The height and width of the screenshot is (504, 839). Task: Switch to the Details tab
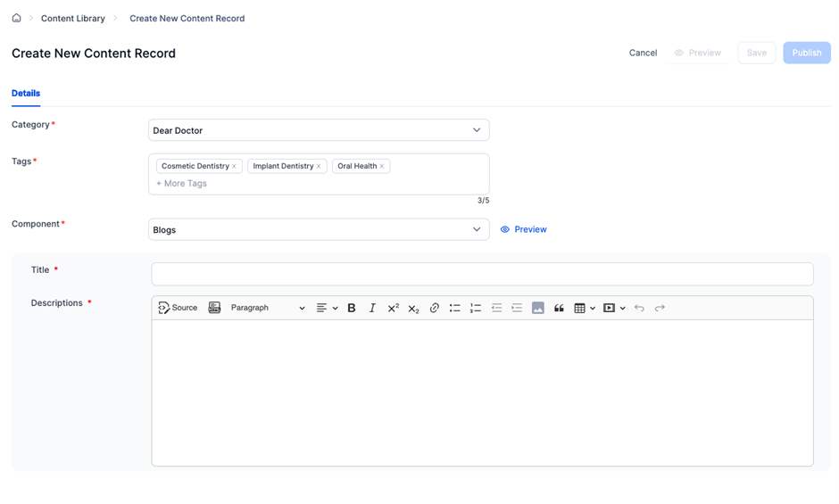point(26,93)
